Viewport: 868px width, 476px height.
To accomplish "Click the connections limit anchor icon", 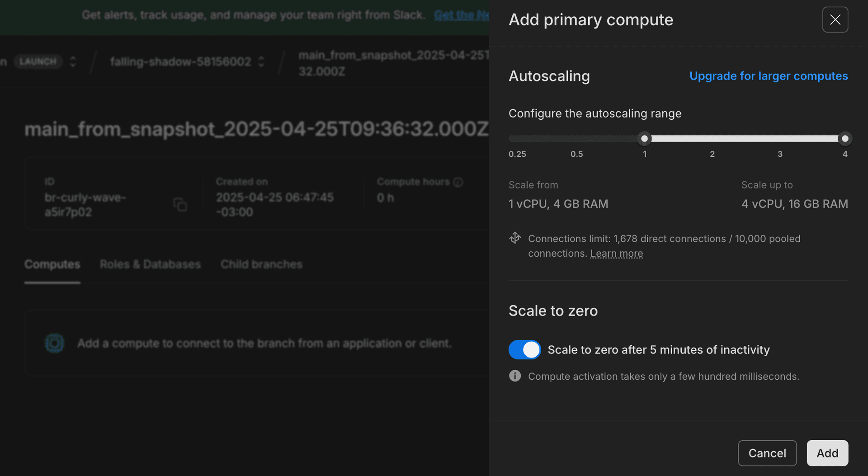I will tap(515, 238).
